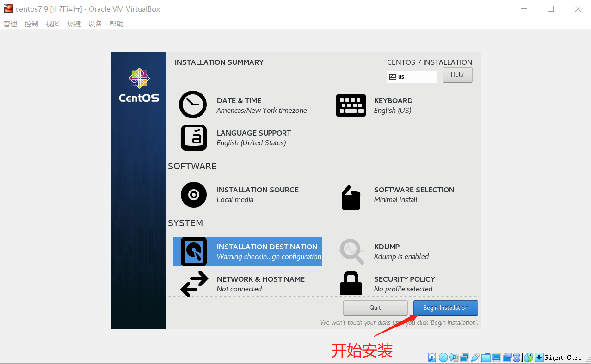Open the Security Policy padlock icon
The width and height of the screenshot is (591, 364).
point(351,284)
